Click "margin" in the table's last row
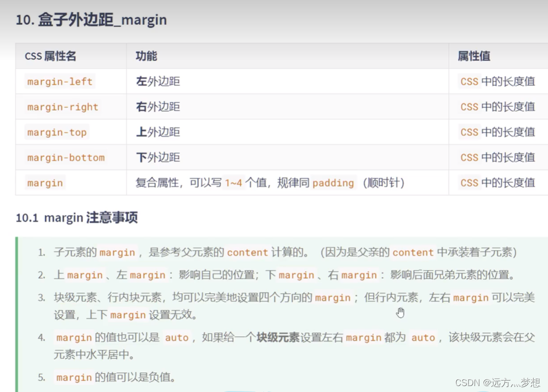Viewport: 548px width, 392px height. [x=45, y=183]
